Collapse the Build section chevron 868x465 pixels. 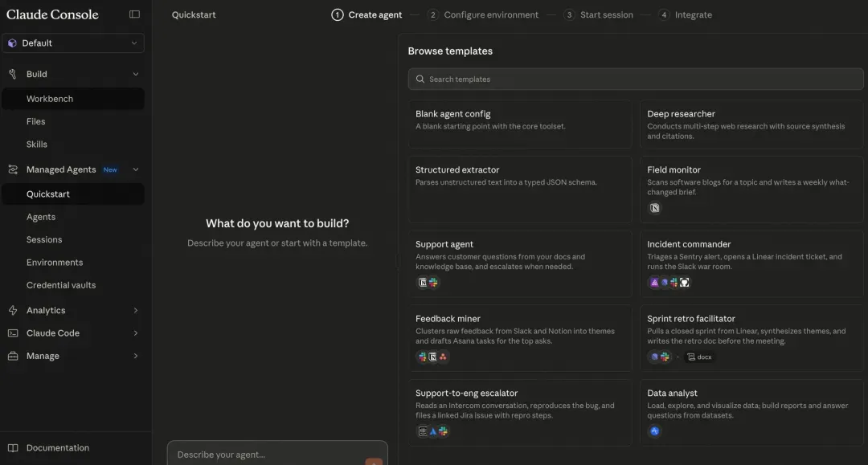pyautogui.click(x=135, y=74)
